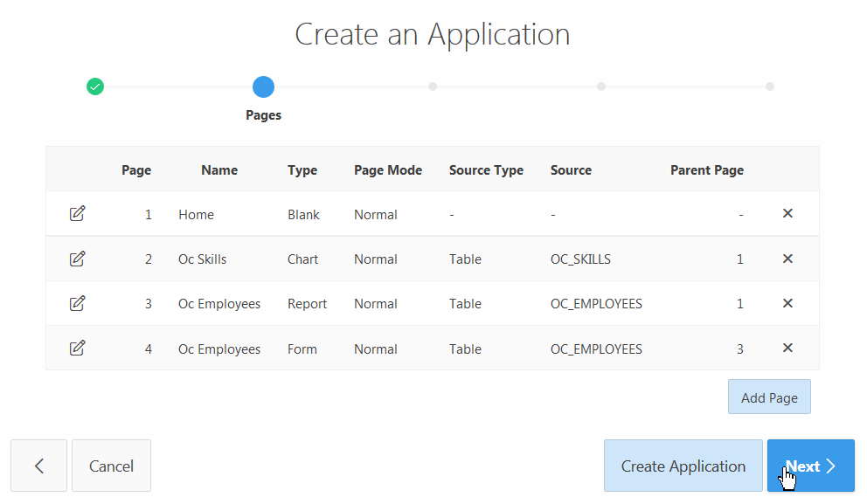Click the Create Application button
Screen dimensions: 867x504
683,466
